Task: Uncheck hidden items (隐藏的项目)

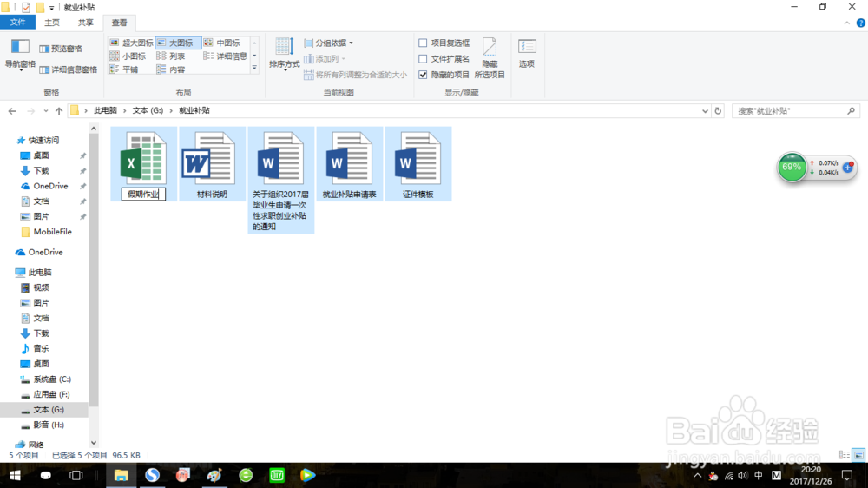Action: 444,75
